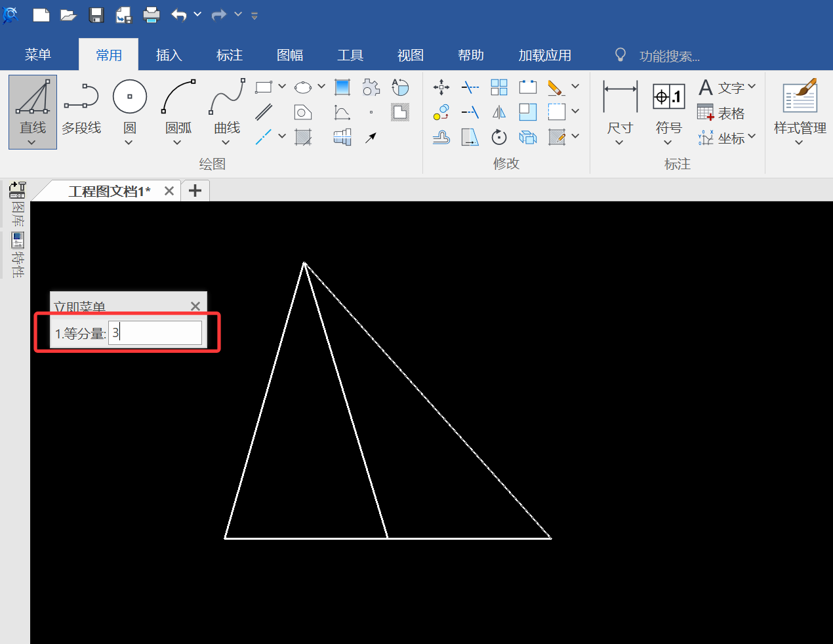This screenshot has width=833, height=644.
Task: Click the Copy circles tool icon
Action: [441, 112]
